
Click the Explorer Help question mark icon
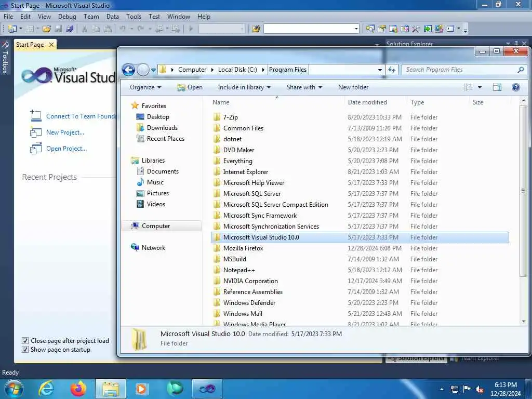pos(516,87)
